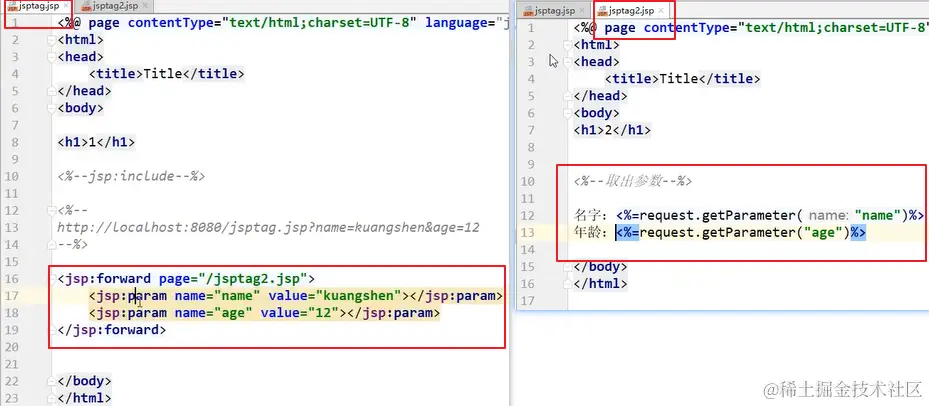Click JSP file icon on left jsptag2.jsp tab
The image size is (929, 406).
(x=87, y=7)
